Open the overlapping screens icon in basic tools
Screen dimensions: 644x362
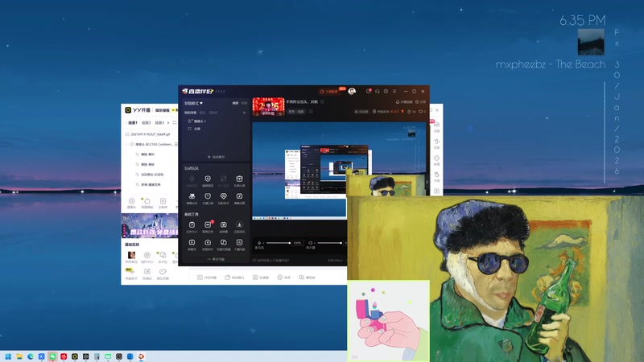click(224, 245)
